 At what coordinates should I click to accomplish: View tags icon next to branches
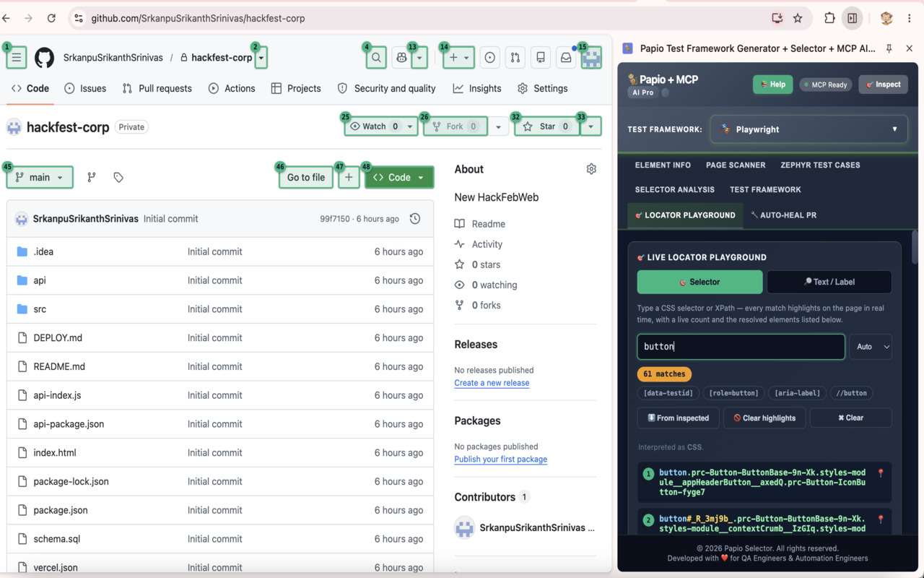point(118,177)
